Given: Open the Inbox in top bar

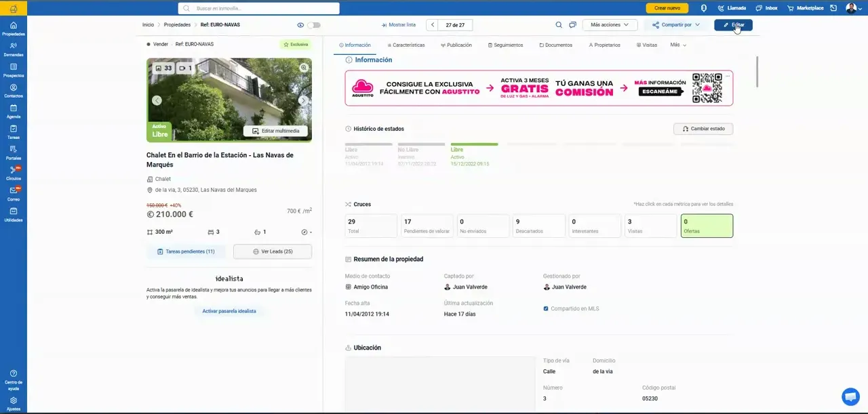Looking at the screenshot, I should pos(766,8).
